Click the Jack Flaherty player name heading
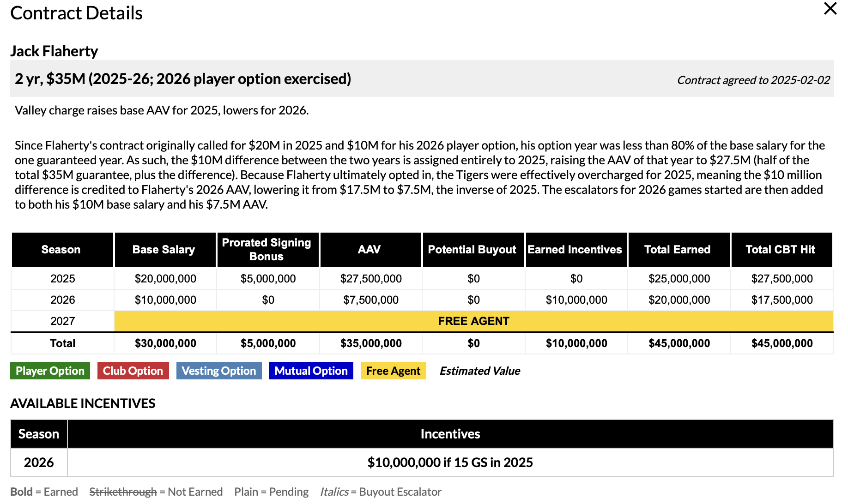The image size is (848, 504). (x=54, y=51)
